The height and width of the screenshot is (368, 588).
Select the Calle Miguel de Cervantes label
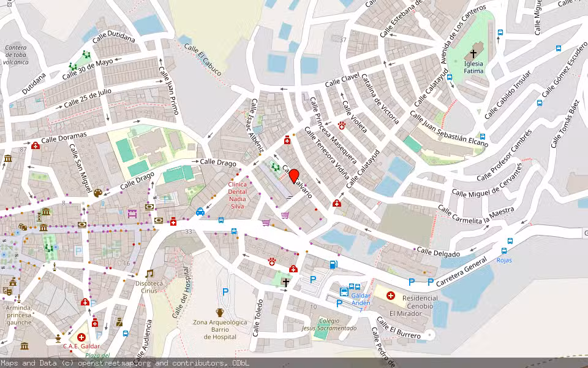point(487,180)
